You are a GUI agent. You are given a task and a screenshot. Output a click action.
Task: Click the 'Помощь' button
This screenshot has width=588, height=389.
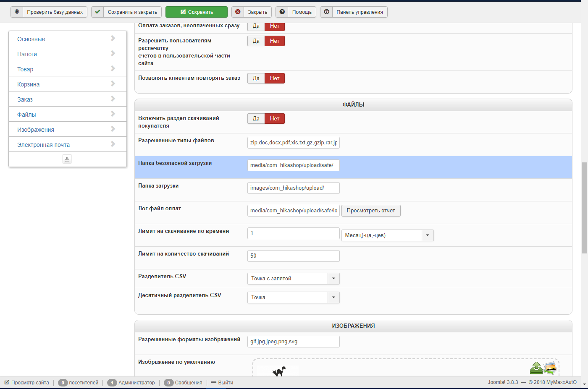pos(296,12)
